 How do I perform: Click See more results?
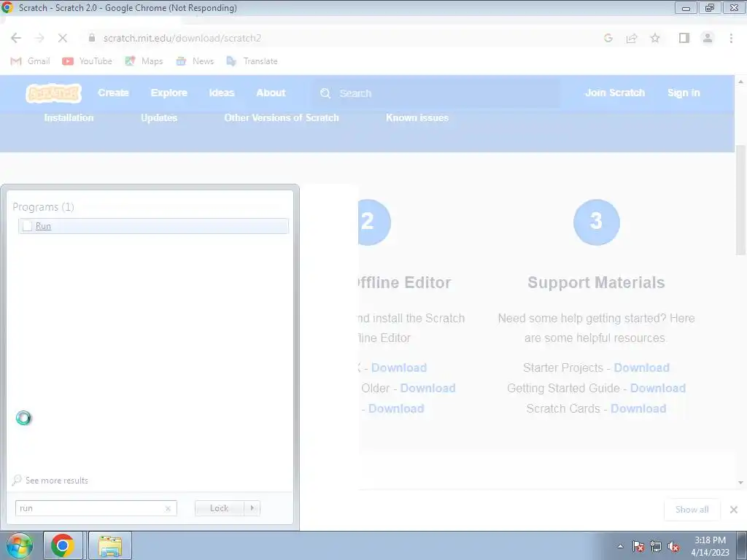[50, 480]
